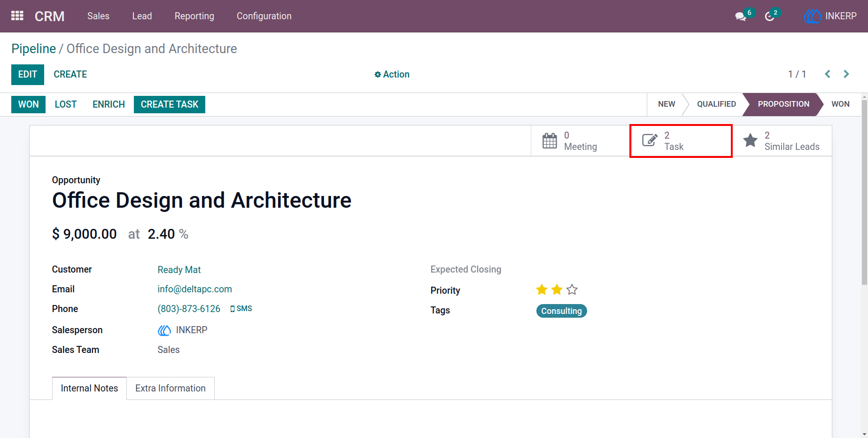Image resolution: width=868 pixels, height=438 pixels.
Task: Open the INKERP user menu
Action: (830, 16)
